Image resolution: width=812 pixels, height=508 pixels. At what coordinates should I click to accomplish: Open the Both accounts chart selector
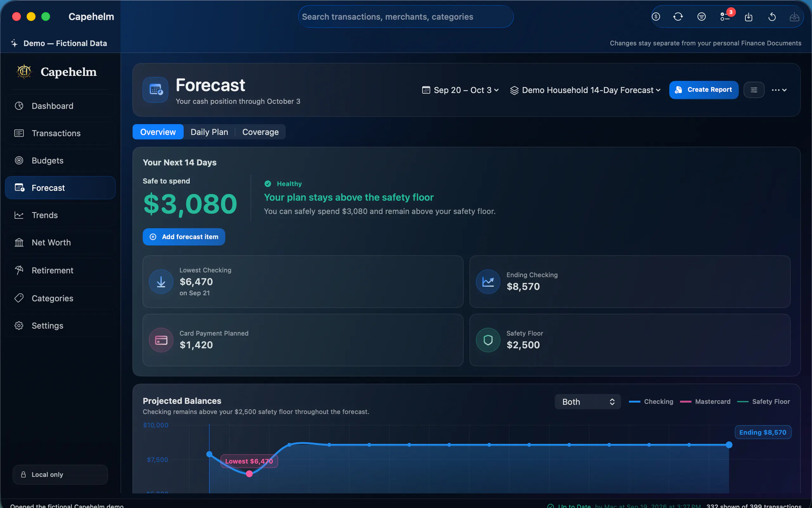tap(587, 402)
